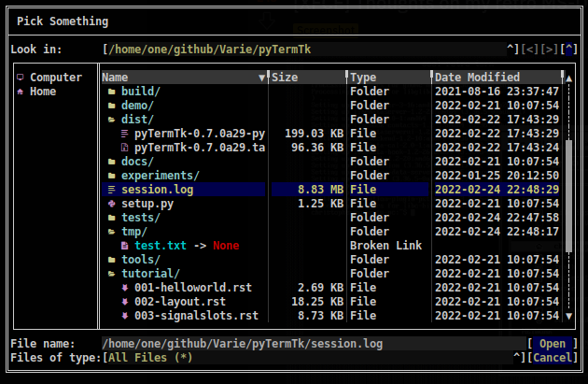Click the experiments/ folder icon
The image size is (588, 384).
click(111, 176)
